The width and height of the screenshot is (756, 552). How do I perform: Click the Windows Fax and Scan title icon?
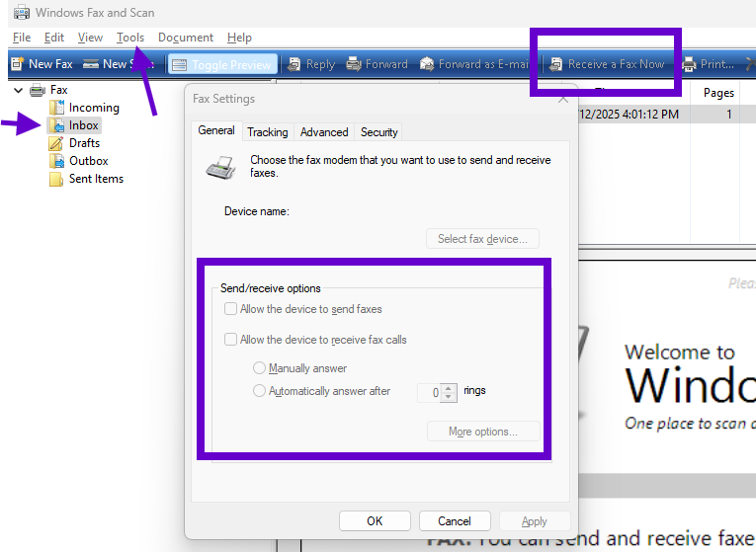pyautogui.click(x=22, y=13)
